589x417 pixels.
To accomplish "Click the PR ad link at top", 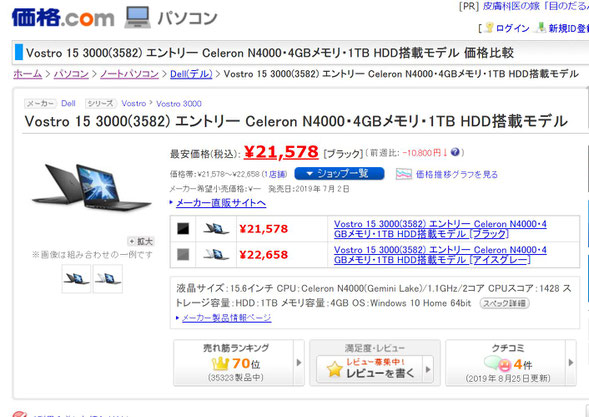I will tap(536, 6).
